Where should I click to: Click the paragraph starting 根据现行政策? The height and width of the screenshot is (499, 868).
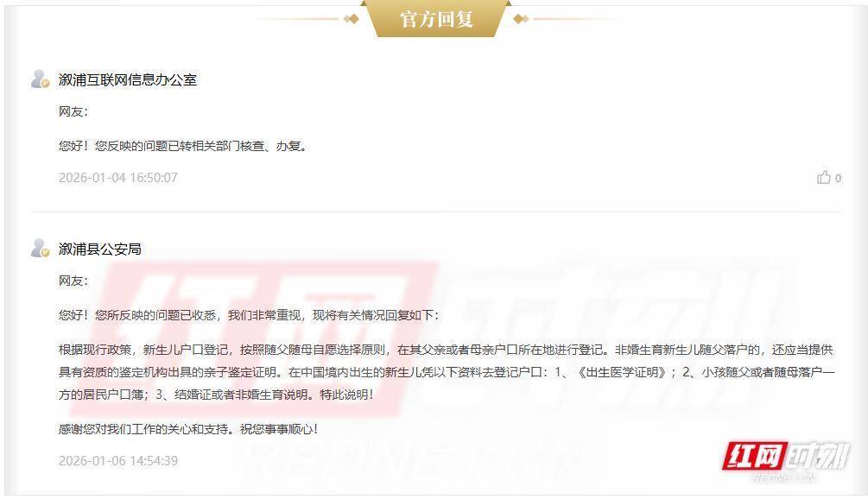447,372
